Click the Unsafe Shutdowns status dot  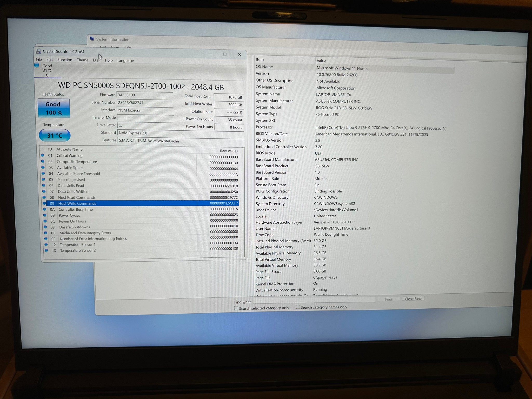[45, 227]
